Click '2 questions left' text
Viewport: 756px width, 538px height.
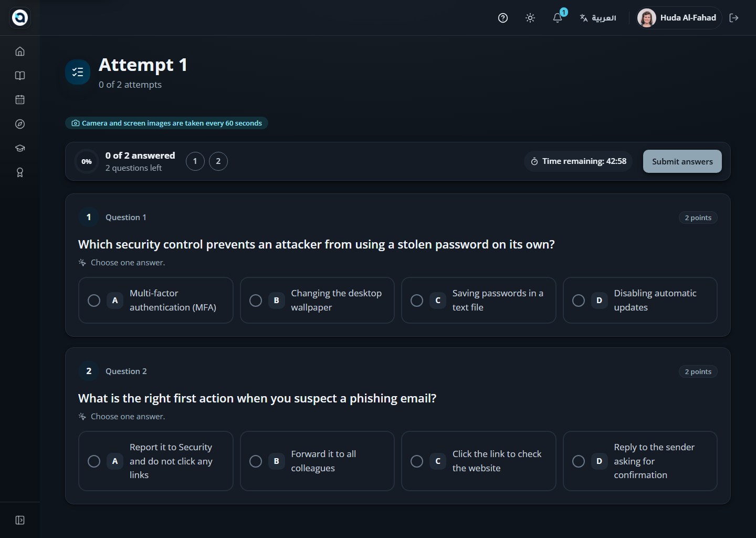pos(133,168)
